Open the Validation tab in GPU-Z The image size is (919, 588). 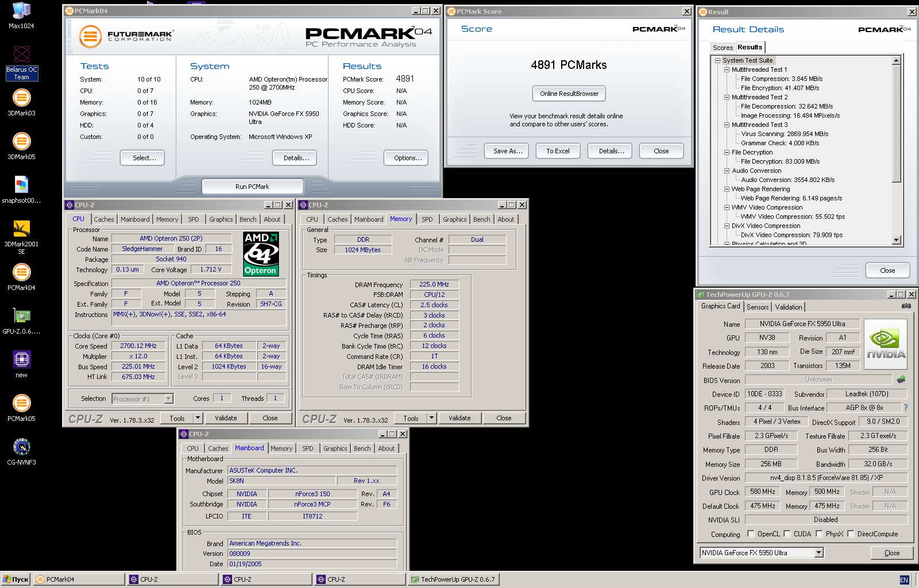789,307
